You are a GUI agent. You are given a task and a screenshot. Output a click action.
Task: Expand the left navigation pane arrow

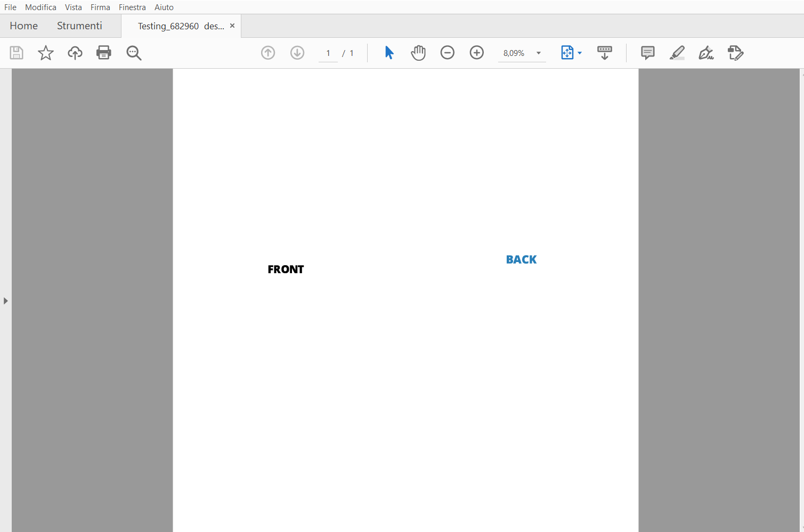pos(5,301)
